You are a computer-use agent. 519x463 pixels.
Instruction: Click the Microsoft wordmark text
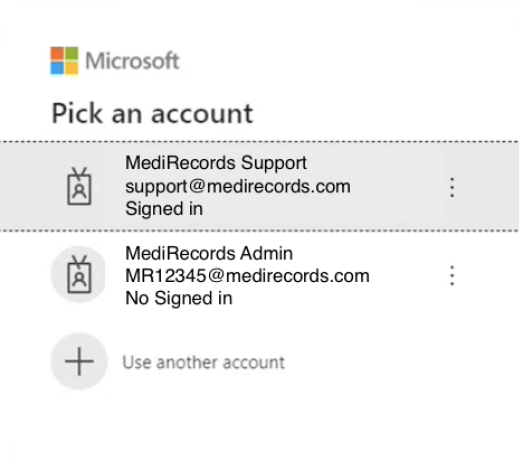pyautogui.click(x=133, y=61)
